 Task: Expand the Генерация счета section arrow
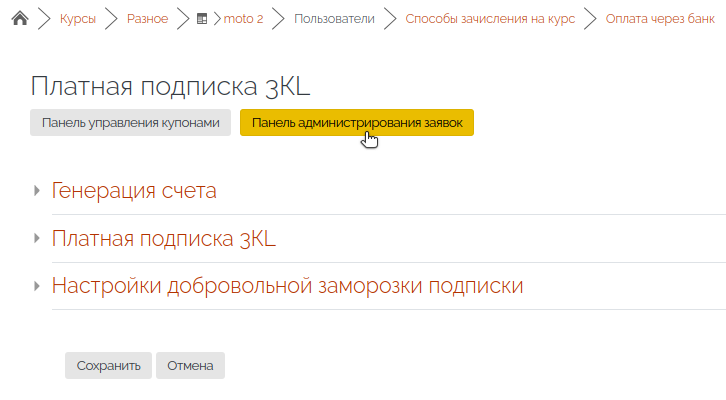[x=37, y=191]
